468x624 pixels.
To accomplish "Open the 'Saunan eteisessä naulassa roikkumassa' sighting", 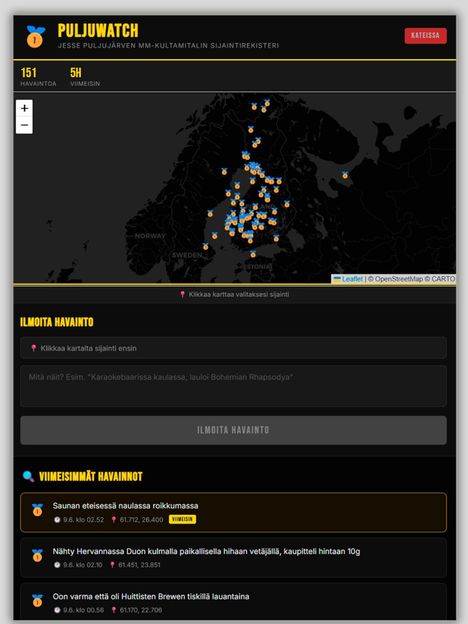I will coord(233,512).
